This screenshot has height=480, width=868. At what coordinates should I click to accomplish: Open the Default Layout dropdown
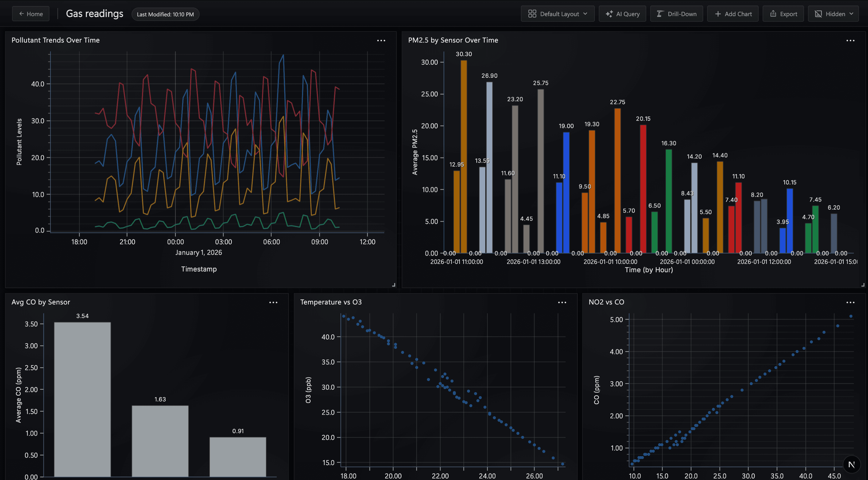(x=557, y=14)
